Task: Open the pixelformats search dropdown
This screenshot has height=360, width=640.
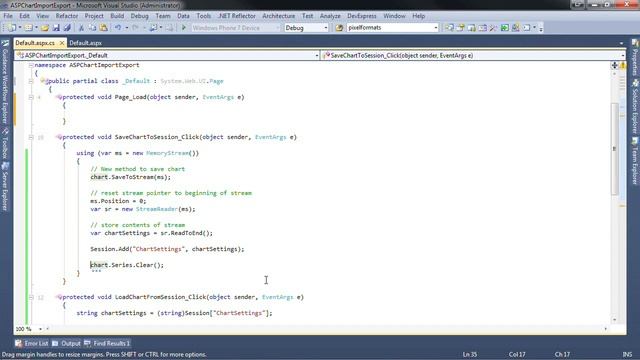Action: click(436, 28)
